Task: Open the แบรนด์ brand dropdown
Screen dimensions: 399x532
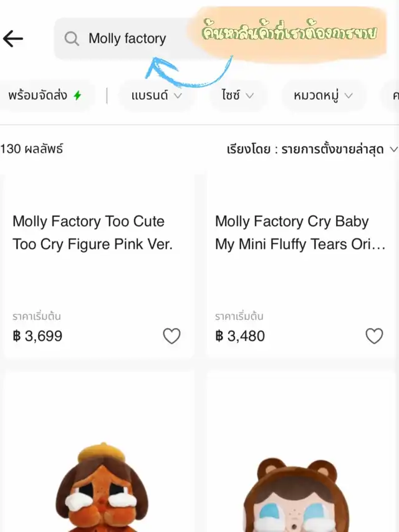Action: point(156,95)
